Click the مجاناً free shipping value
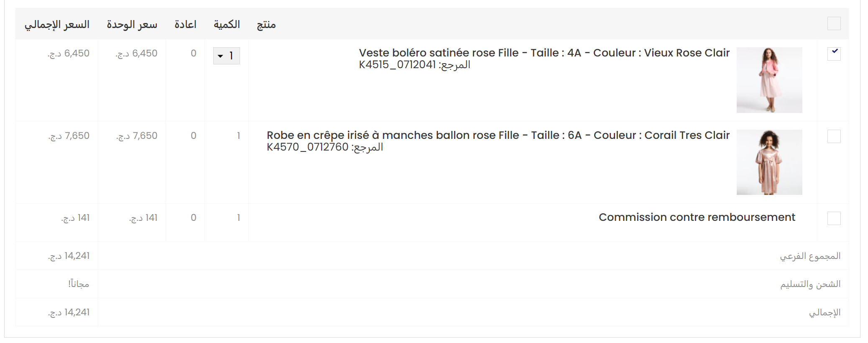868x343 pixels. [x=79, y=284]
